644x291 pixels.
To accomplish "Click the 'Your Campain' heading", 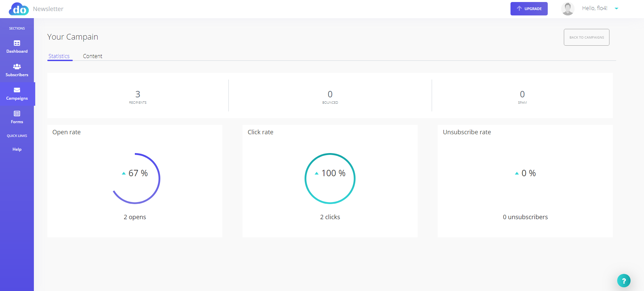I will (x=72, y=37).
